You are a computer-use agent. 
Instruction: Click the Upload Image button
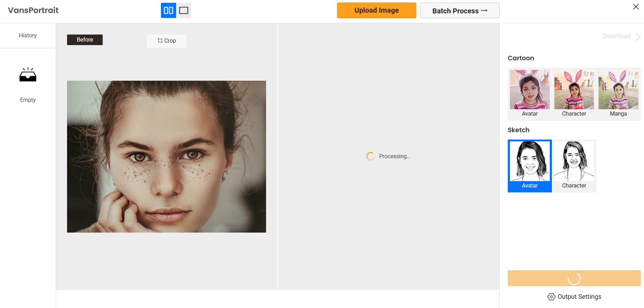(x=377, y=10)
